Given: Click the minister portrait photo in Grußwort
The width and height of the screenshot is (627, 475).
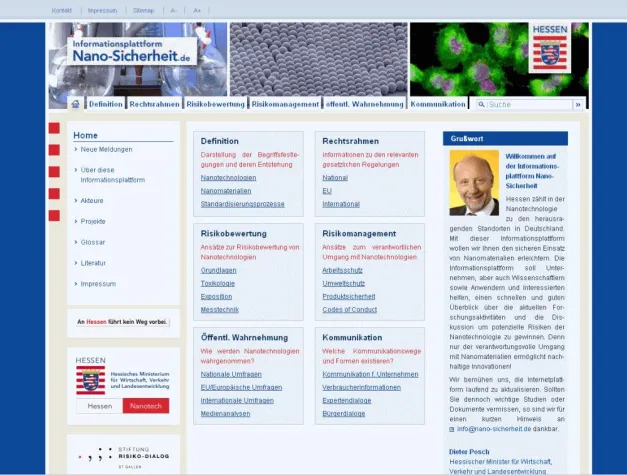Looking at the screenshot, I should point(474,183).
